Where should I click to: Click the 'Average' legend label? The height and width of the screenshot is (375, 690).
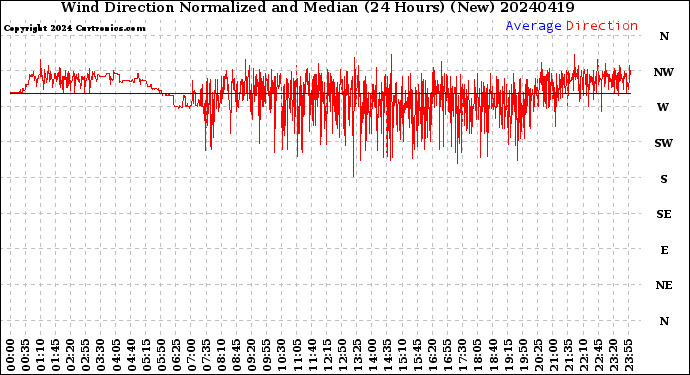(533, 26)
